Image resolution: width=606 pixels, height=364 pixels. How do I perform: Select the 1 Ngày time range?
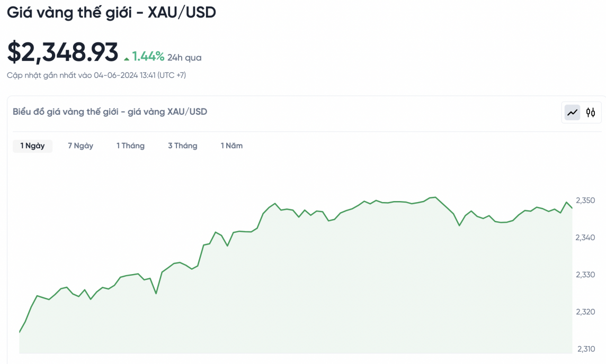pyautogui.click(x=33, y=145)
